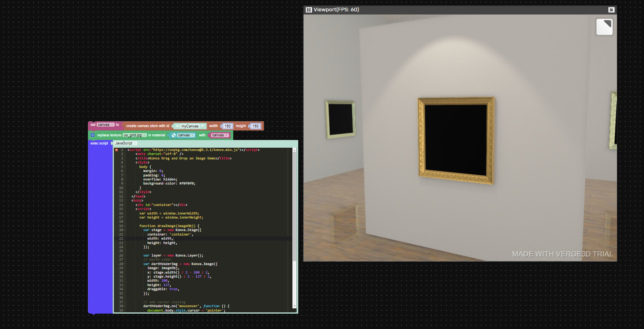Click the 'draggable: true,' code line
Image resolution: width=644 pixels, height=329 pixels.
click(x=163, y=289)
